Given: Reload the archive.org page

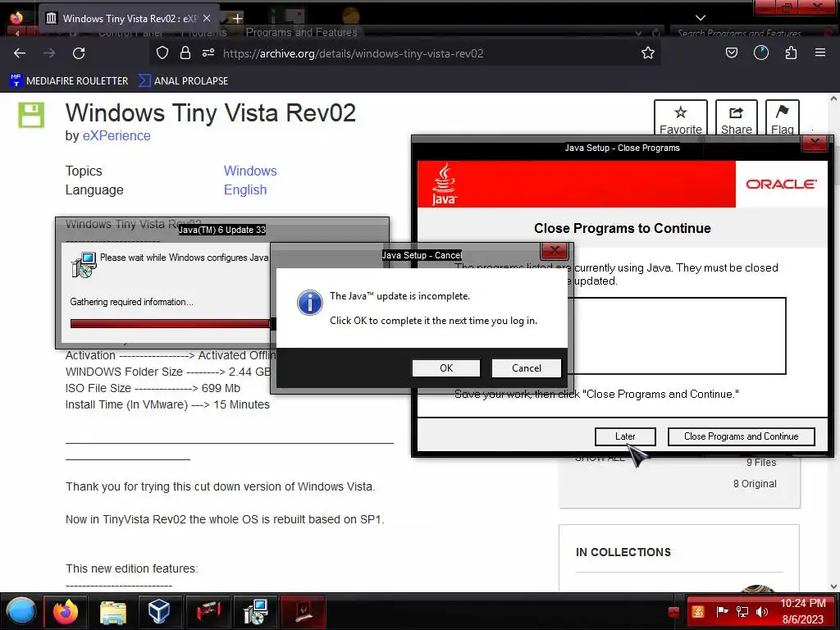Looking at the screenshot, I should [x=79, y=53].
